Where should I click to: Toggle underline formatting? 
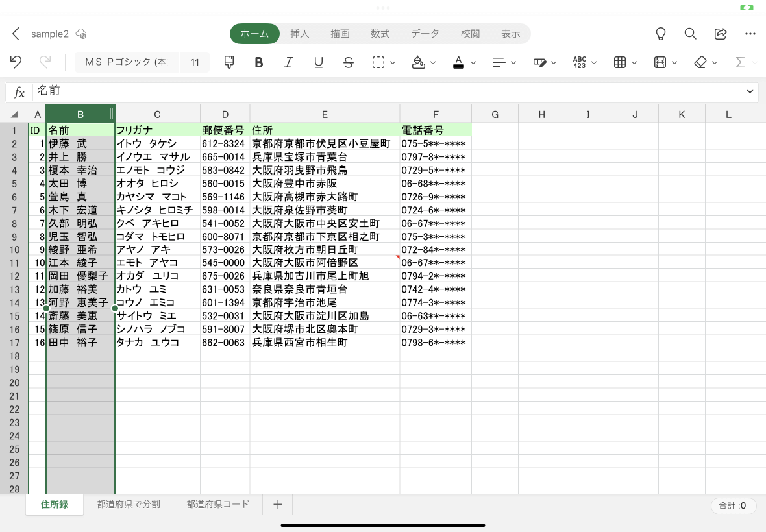(x=319, y=62)
